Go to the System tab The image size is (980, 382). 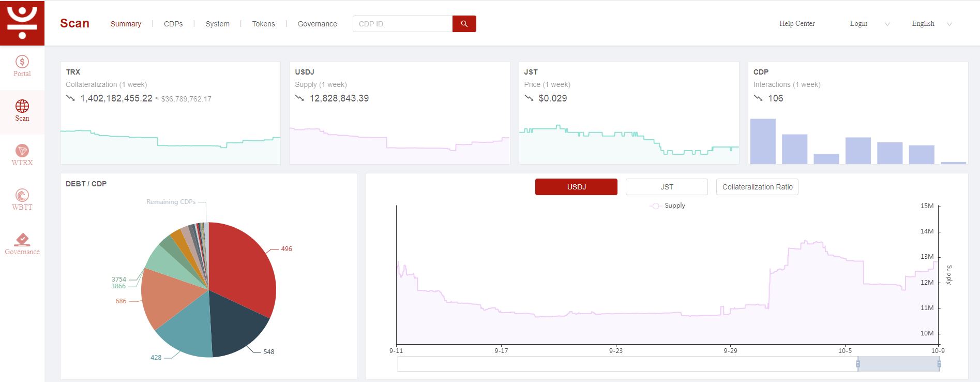coord(217,24)
